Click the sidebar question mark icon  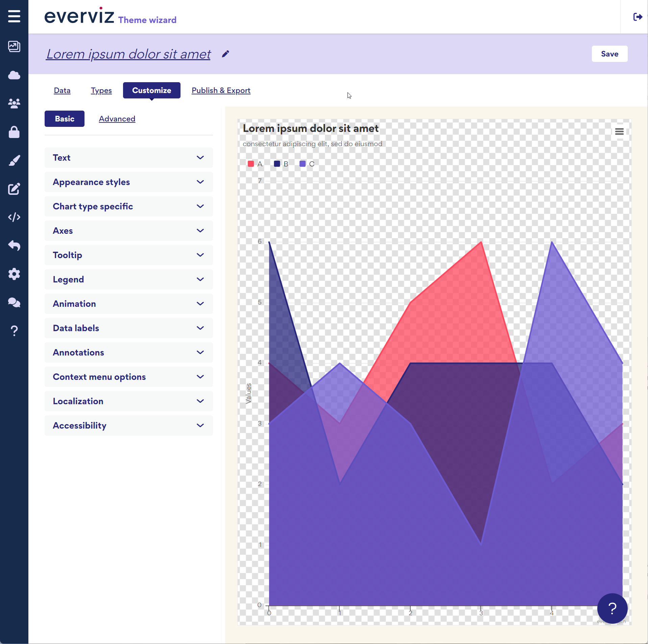(14, 331)
